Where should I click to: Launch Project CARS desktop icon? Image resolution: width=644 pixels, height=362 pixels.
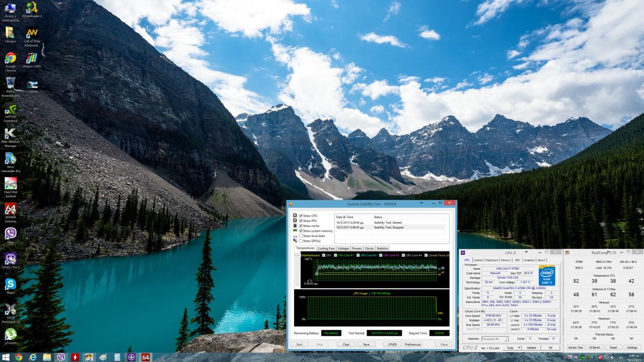[x=32, y=60]
